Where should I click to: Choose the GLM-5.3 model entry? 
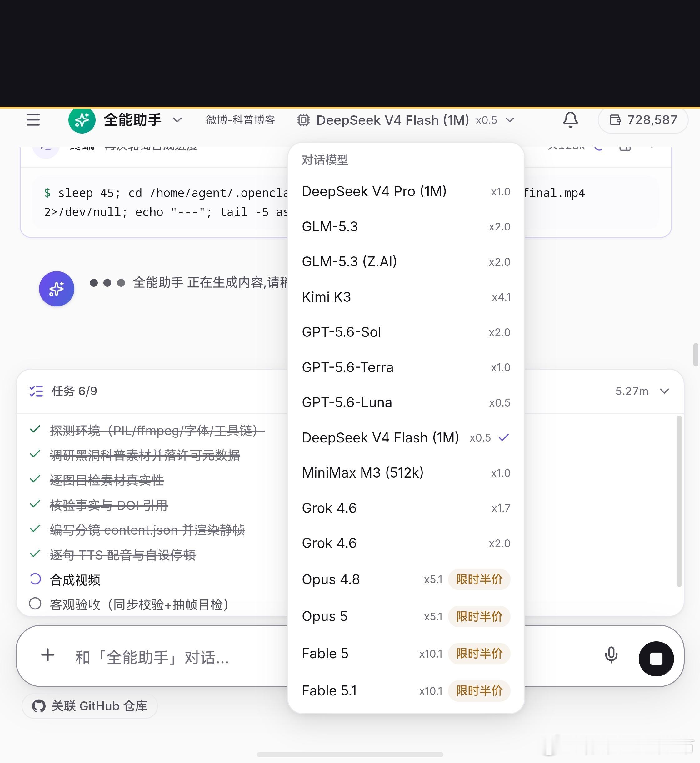click(406, 227)
